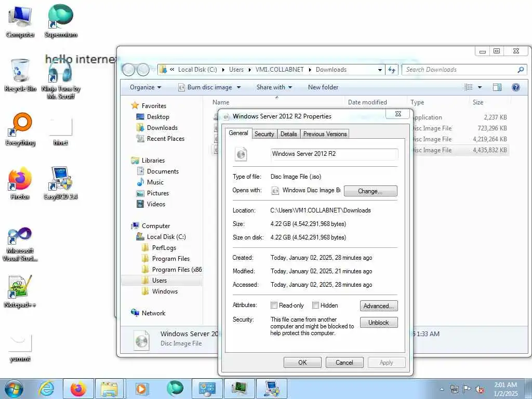
Task: Toggle the preview pane icon in Explorer
Action: tap(497, 87)
